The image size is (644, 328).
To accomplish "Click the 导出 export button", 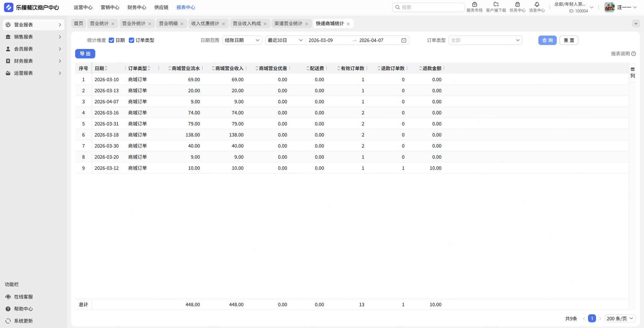I will tap(85, 54).
